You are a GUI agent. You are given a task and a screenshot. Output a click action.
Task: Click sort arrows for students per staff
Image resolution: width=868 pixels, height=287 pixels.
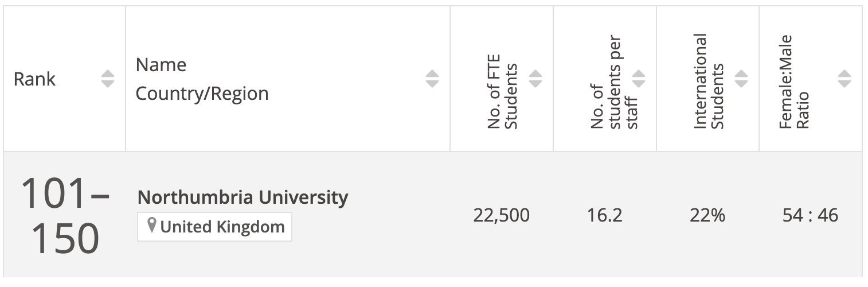point(639,79)
